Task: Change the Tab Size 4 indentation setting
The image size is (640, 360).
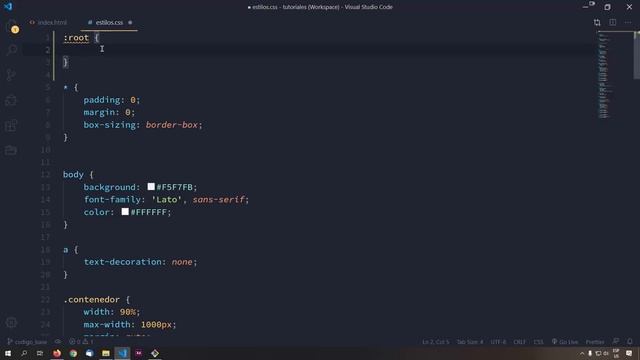Action: tap(470, 342)
